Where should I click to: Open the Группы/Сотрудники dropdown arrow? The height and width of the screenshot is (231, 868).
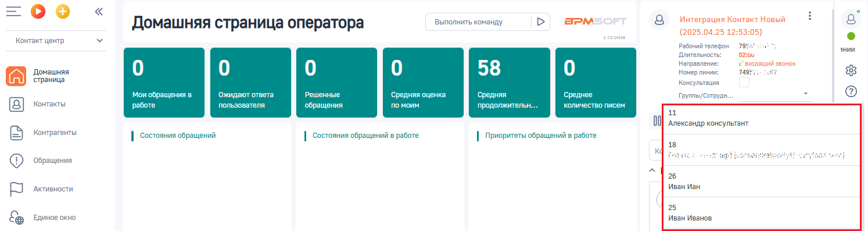coord(806,93)
